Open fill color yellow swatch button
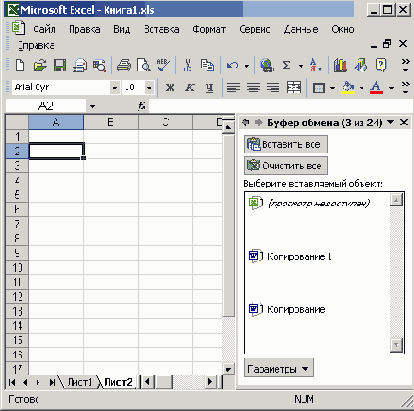Viewport: 414px width, 411px height. (x=348, y=88)
